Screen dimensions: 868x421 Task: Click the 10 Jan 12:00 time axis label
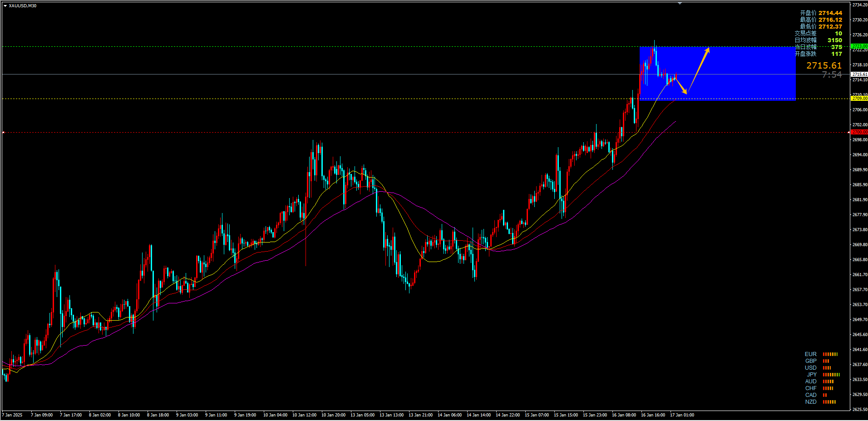point(304,415)
